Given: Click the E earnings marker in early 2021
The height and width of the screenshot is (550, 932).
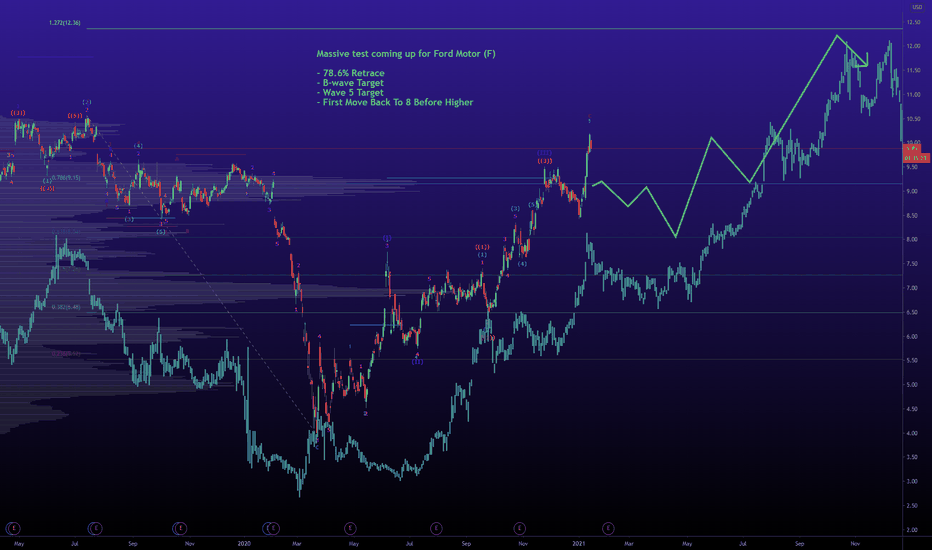Looking at the screenshot, I should 607,527.
